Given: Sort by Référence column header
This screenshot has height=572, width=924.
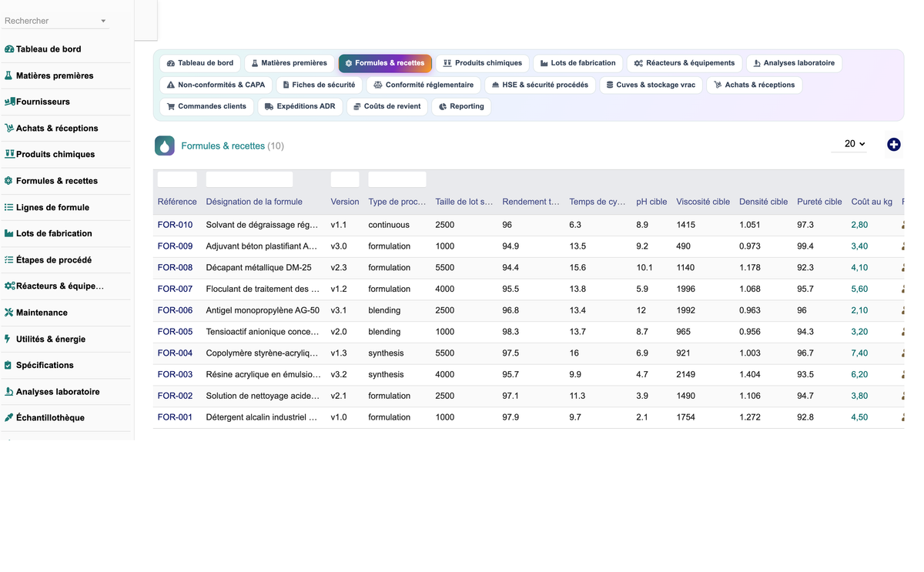Looking at the screenshot, I should click(177, 202).
